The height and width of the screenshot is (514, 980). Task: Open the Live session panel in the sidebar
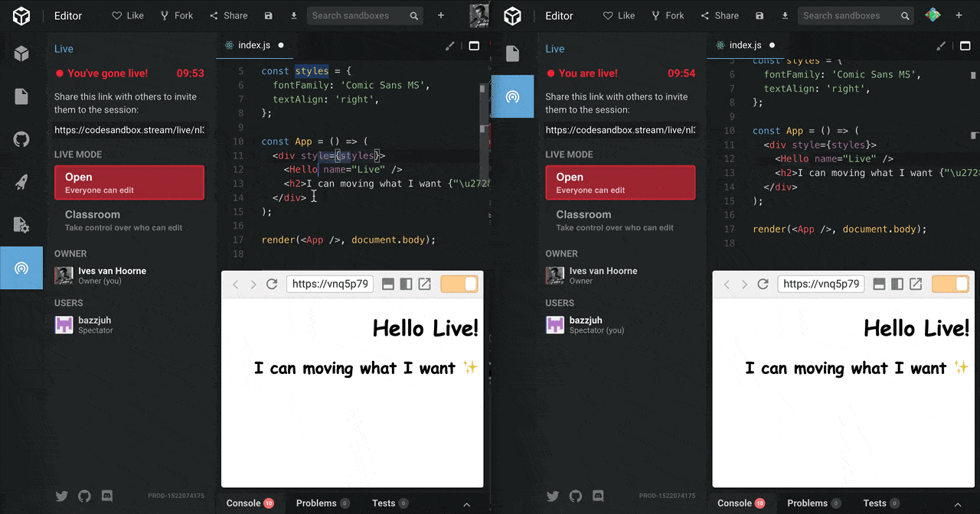21,268
